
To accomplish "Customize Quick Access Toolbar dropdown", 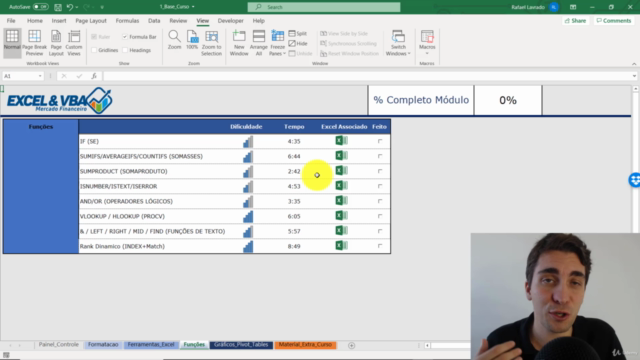I will tap(102, 7).
